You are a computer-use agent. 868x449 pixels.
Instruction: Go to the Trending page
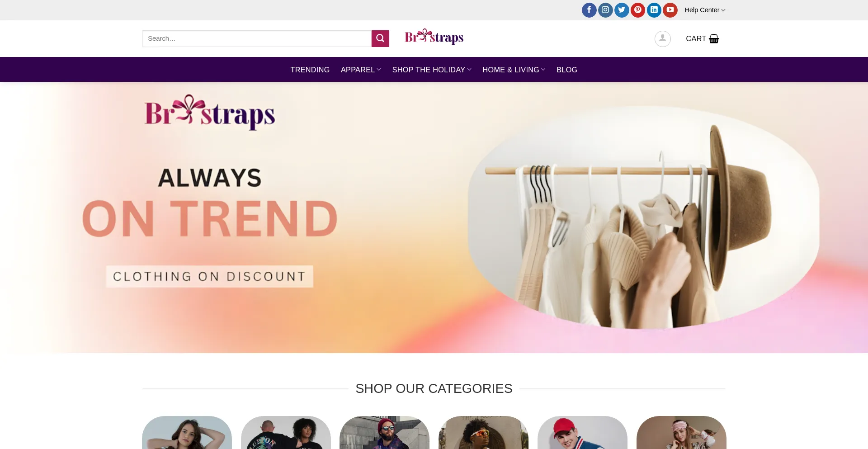click(x=310, y=70)
